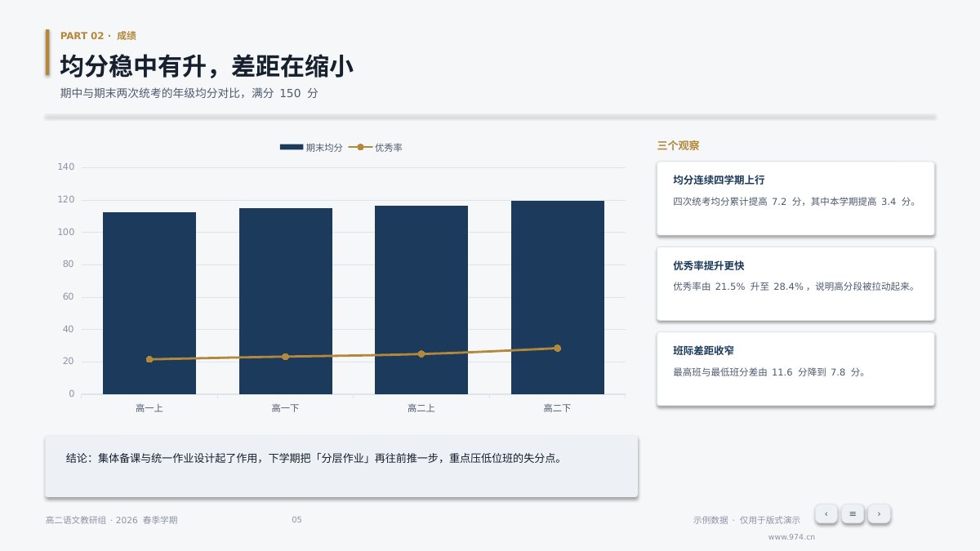Toggle 优秀率 legend series
The height and width of the screenshot is (551, 980).
tap(376, 148)
